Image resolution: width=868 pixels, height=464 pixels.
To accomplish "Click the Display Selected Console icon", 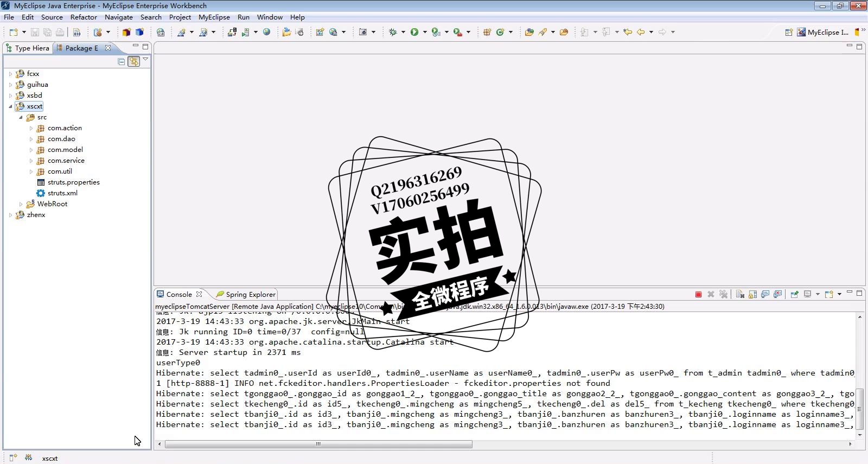I will point(808,294).
